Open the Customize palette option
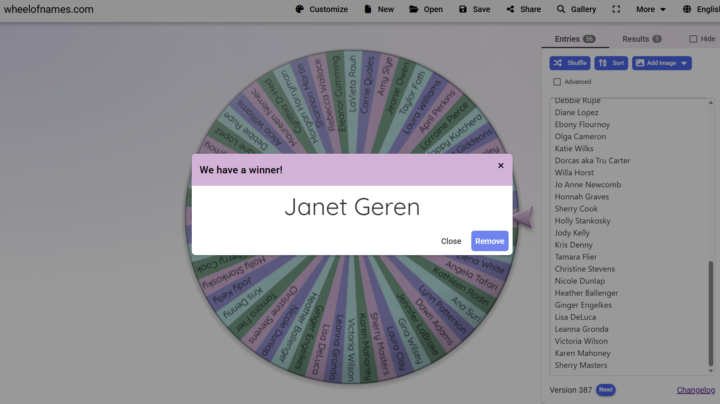This screenshot has width=720, height=404. tap(321, 9)
